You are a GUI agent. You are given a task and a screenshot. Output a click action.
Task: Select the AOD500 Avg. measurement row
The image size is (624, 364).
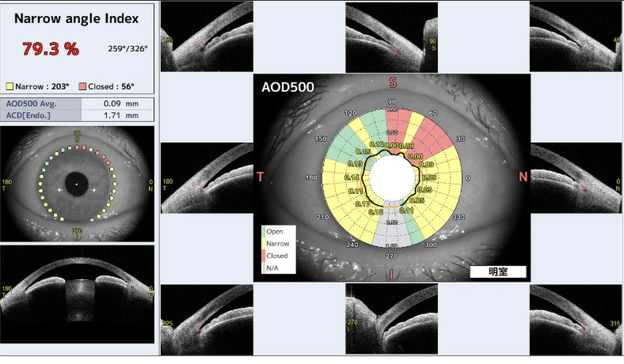[77, 104]
